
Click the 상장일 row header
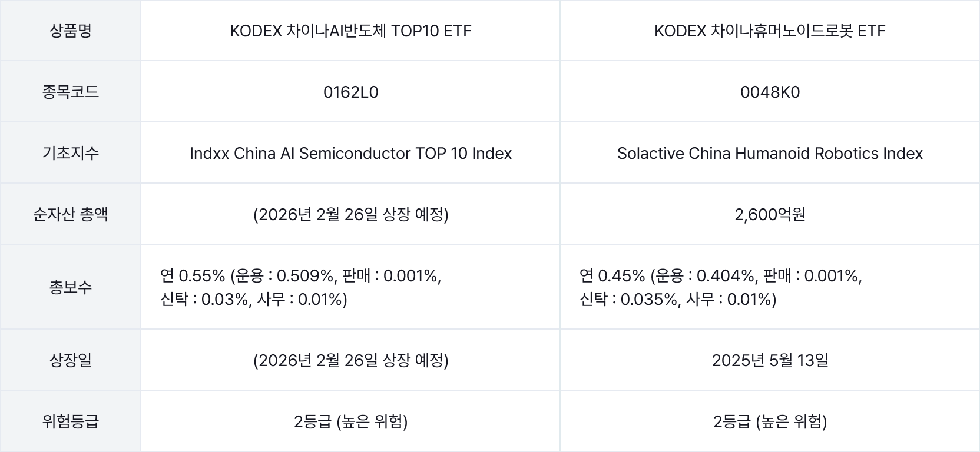(x=70, y=360)
